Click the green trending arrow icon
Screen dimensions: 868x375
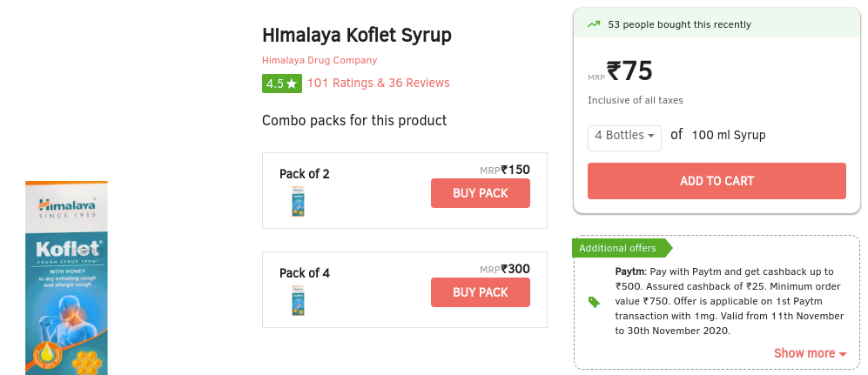click(x=594, y=24)
